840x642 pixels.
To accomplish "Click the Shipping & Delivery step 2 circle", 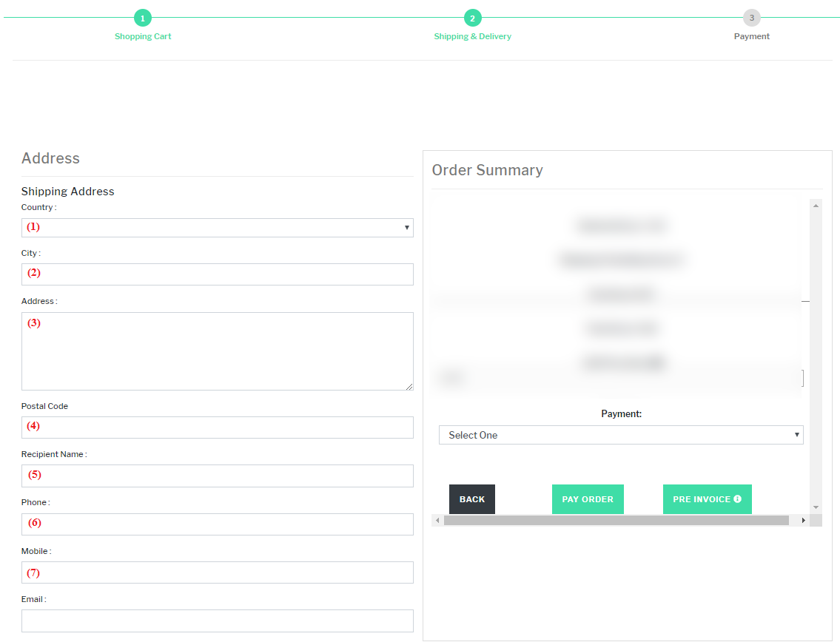I will (x=472, y=18).
